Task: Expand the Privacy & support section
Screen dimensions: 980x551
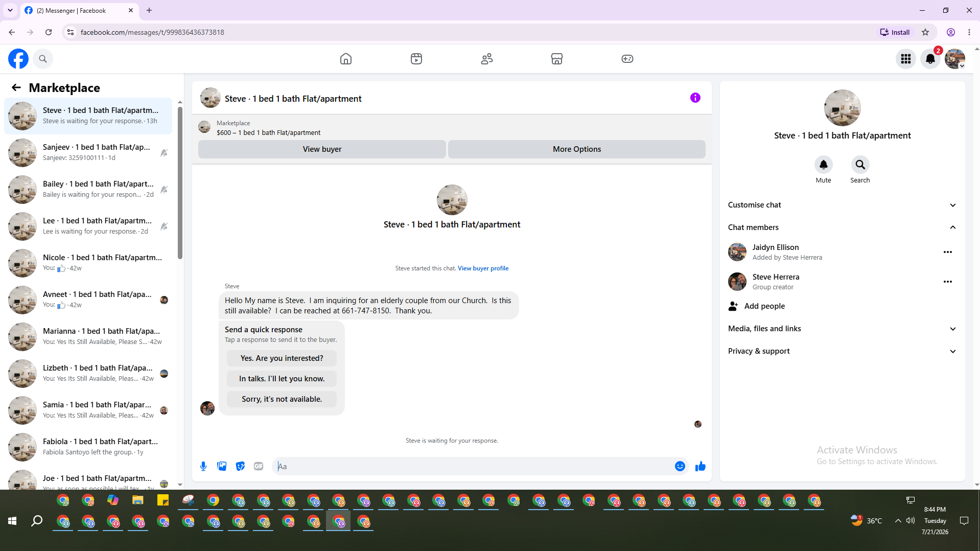Action: 842,351
